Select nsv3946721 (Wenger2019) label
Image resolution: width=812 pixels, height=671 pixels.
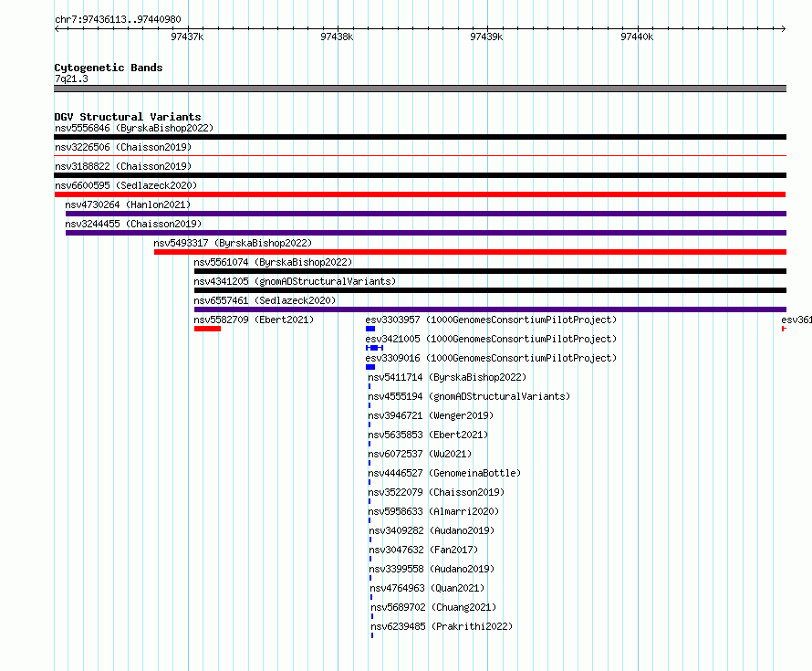(x=431, y=415)
